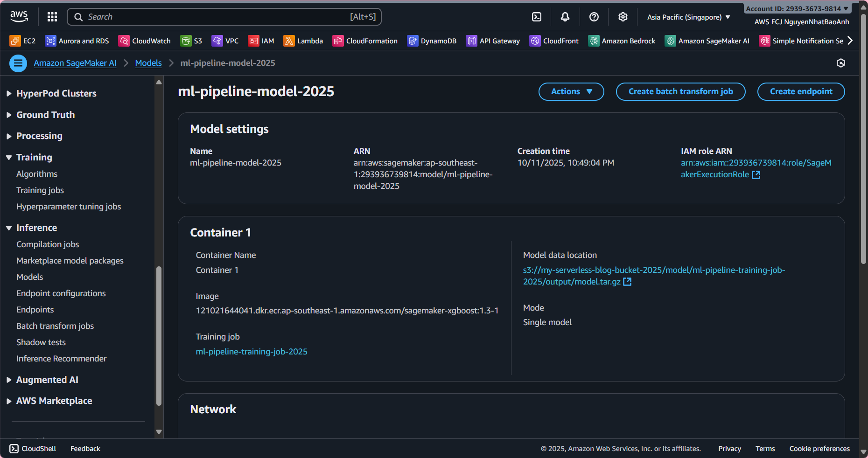
Task: Click Create batch transform job button
Action: coord(680,91)
